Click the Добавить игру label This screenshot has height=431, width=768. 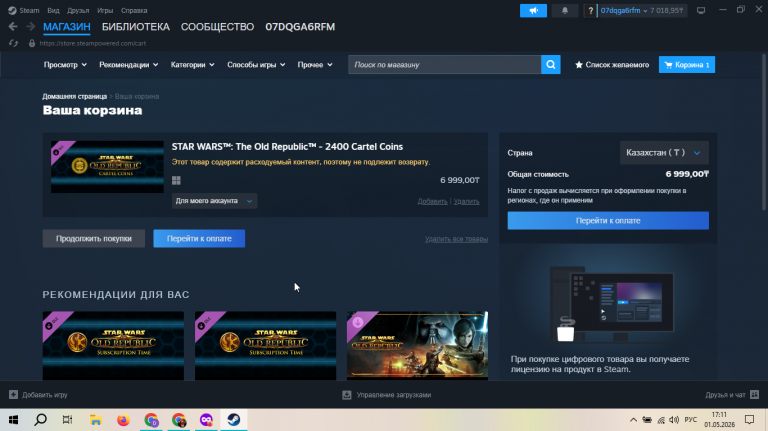[x=45, y=395]
